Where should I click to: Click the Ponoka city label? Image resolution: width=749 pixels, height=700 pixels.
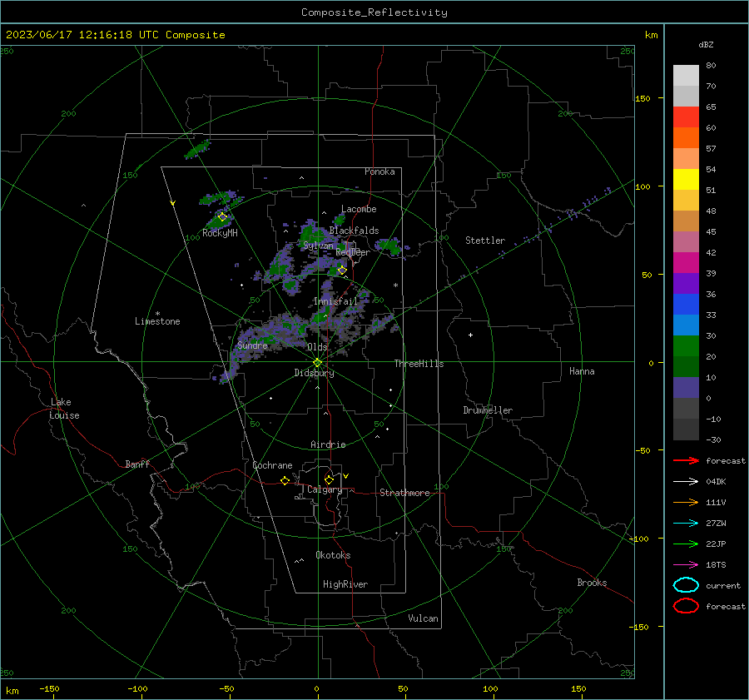(x=379, y=171)
